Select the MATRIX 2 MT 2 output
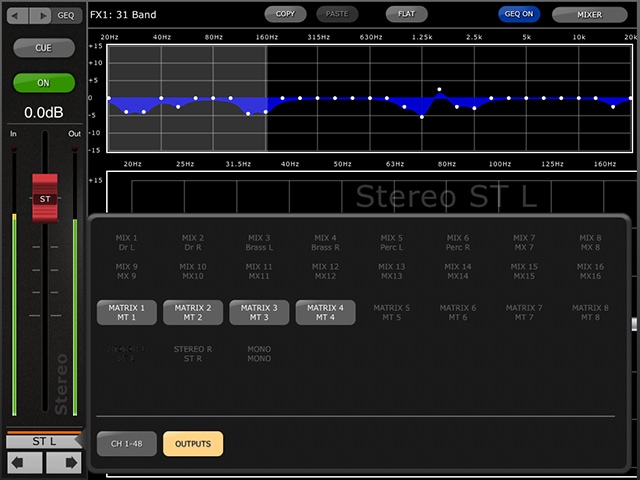Screen dimensions: 640x480 192,312
